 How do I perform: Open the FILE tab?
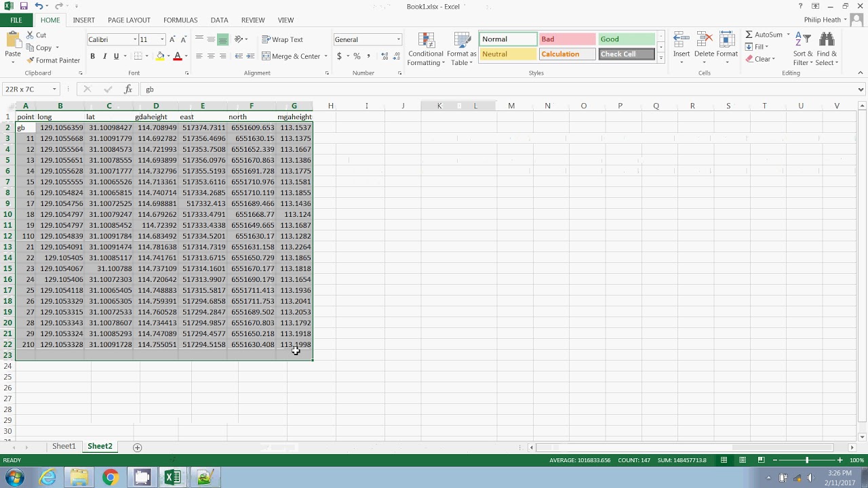(x=16, y=20)
